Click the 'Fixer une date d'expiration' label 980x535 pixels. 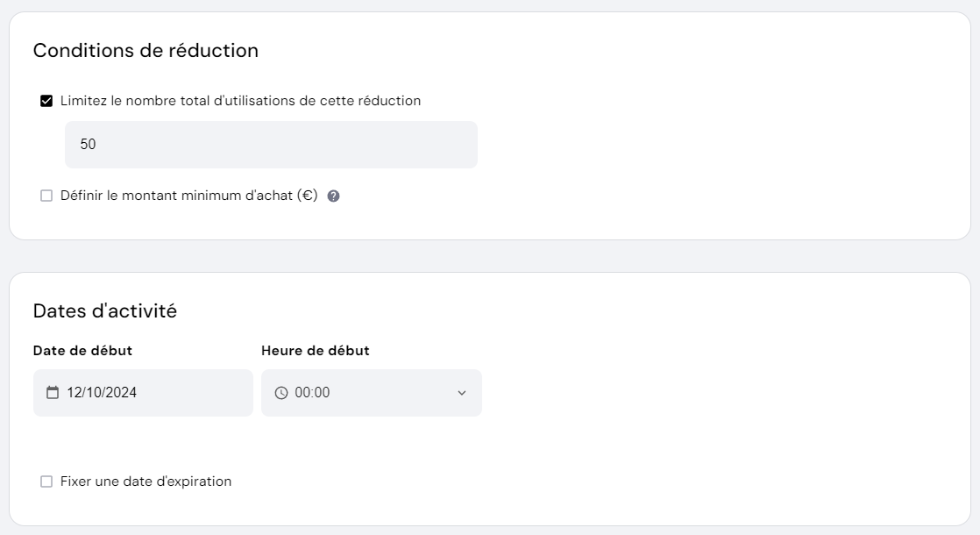pos(144,481)
